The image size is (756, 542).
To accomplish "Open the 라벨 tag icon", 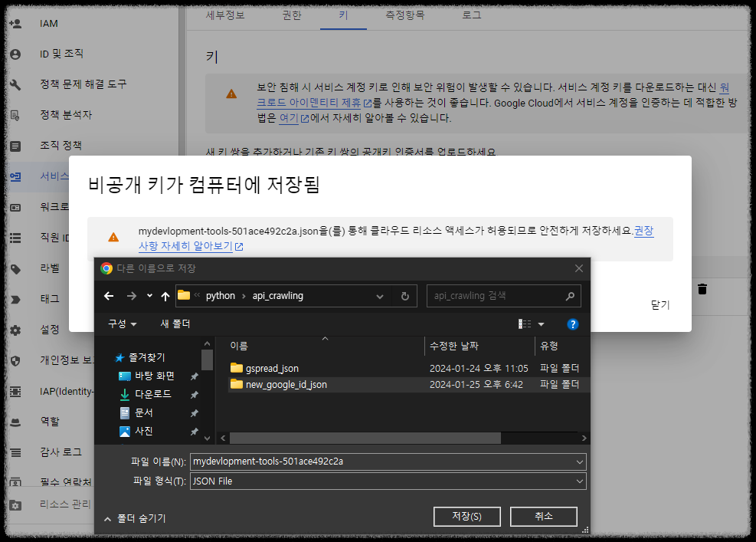I will pyautogui.click(x=15, y=269).
